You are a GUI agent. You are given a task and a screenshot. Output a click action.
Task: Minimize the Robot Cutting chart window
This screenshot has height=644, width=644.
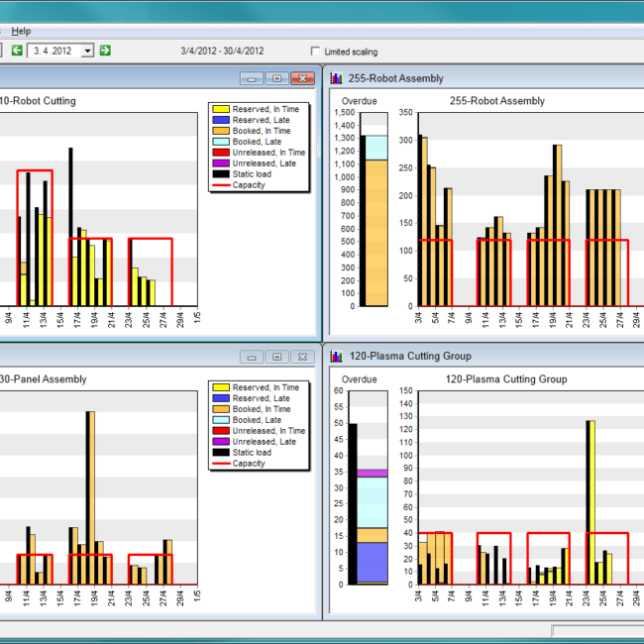[x=253, y=78]
